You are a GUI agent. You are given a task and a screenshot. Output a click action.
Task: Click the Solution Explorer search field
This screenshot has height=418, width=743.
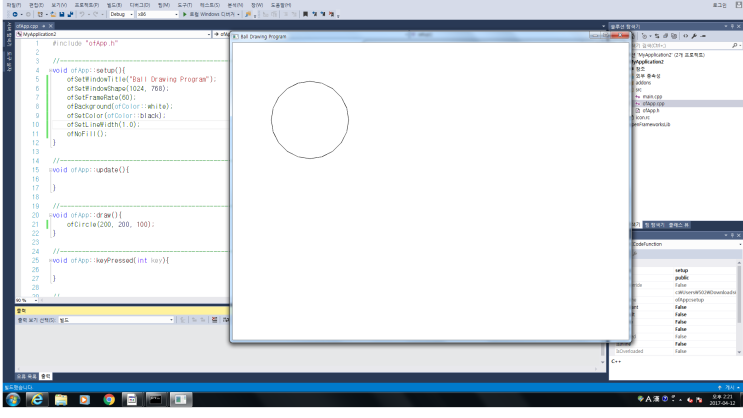point(670,46)
